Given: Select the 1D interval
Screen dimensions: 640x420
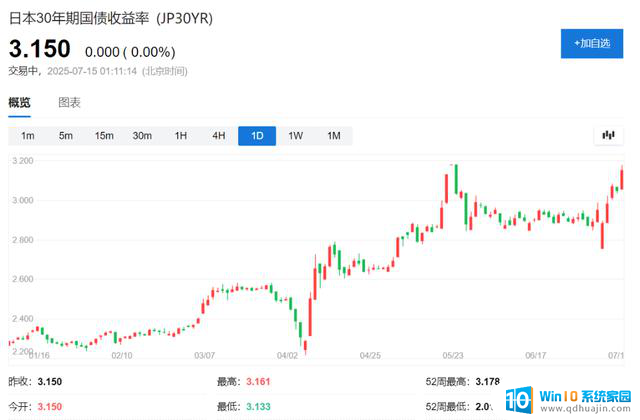Looking at the screenshot, I should 257,136.
